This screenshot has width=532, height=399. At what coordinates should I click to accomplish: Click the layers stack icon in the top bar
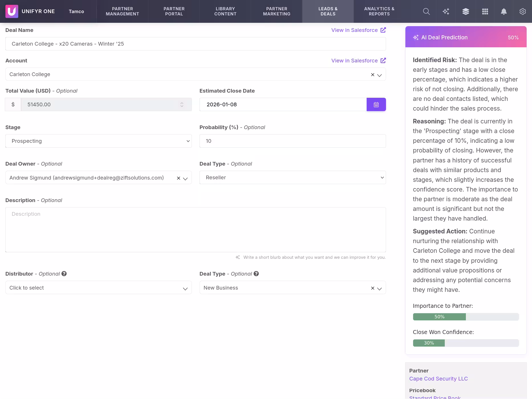click(x=465, y=11)
